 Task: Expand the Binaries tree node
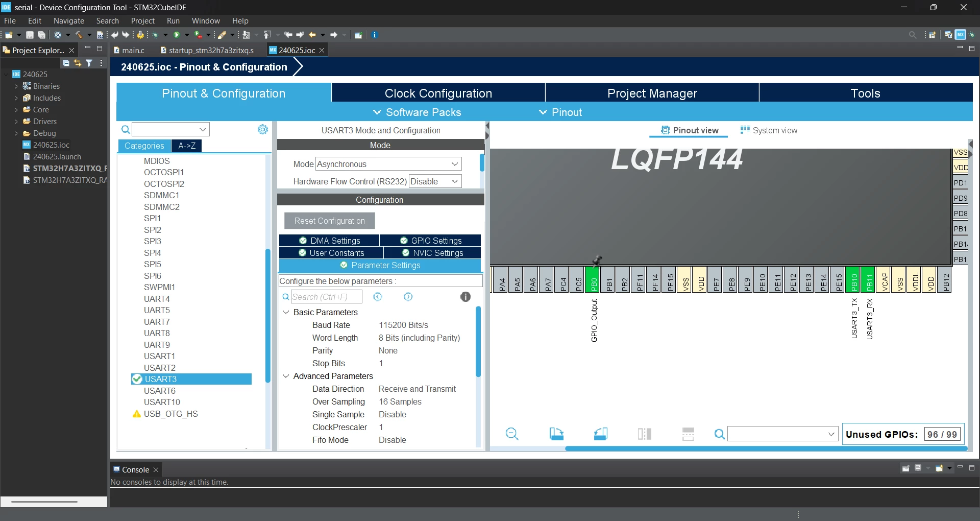16,86
